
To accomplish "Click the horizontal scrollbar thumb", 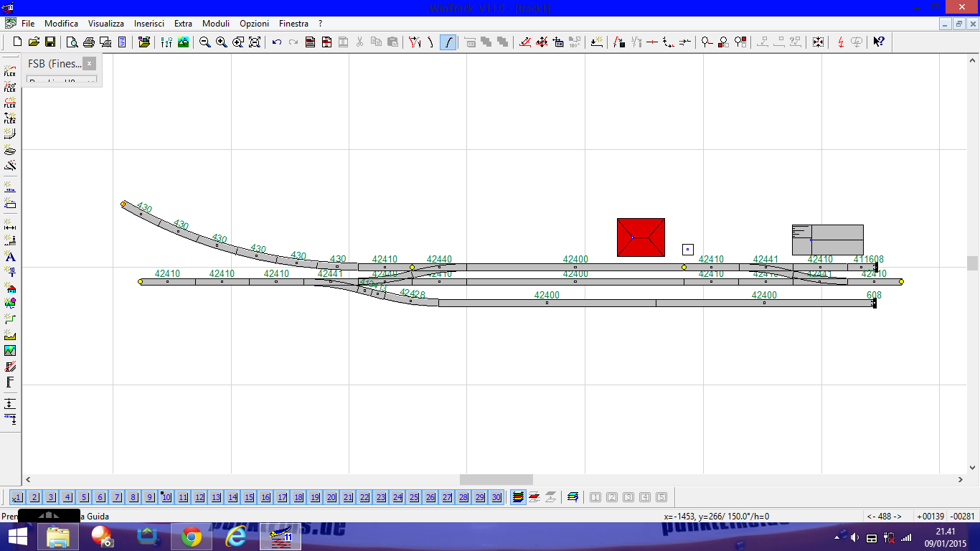I will pyautogui.click(x=496, y=479).
